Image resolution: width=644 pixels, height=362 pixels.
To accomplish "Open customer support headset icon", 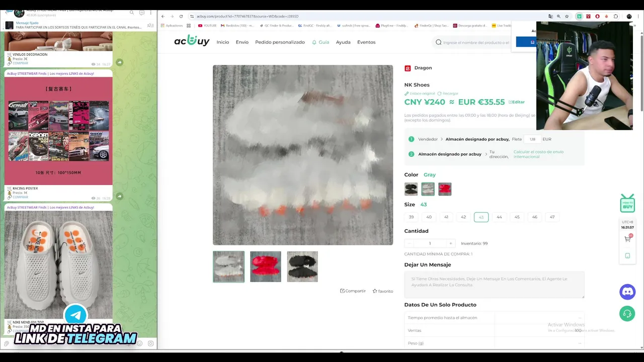I will pos(627,314).
